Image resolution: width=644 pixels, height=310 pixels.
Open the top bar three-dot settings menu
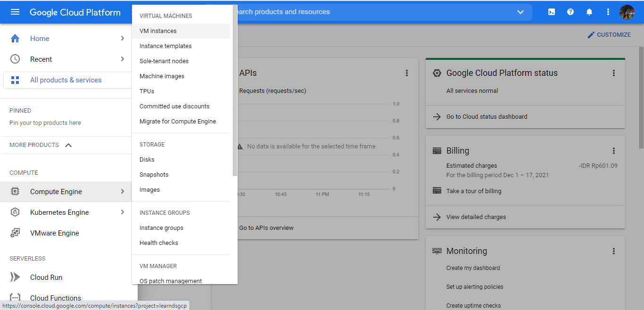click(608, 12)
